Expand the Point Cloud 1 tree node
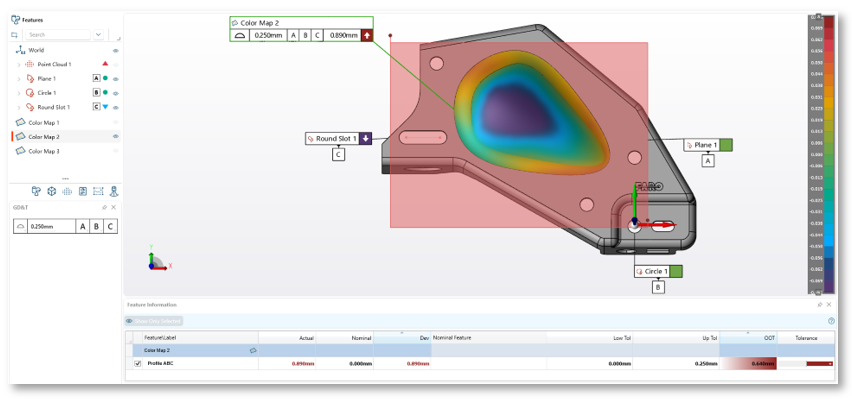Screen dimensions: 852x399 point(19,64)
